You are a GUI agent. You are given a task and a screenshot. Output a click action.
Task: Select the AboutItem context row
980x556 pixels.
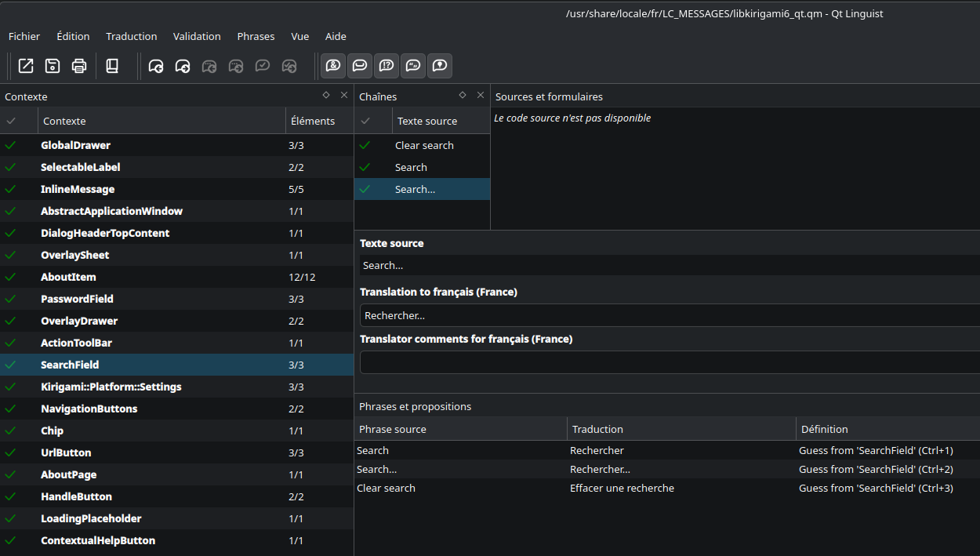click(x=68, y=277)
